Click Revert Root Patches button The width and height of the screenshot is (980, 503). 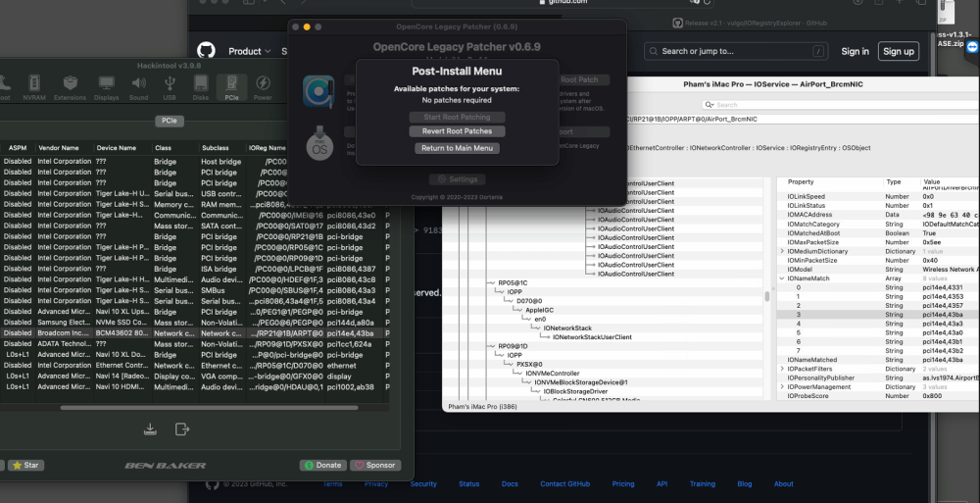coord(457,131)
